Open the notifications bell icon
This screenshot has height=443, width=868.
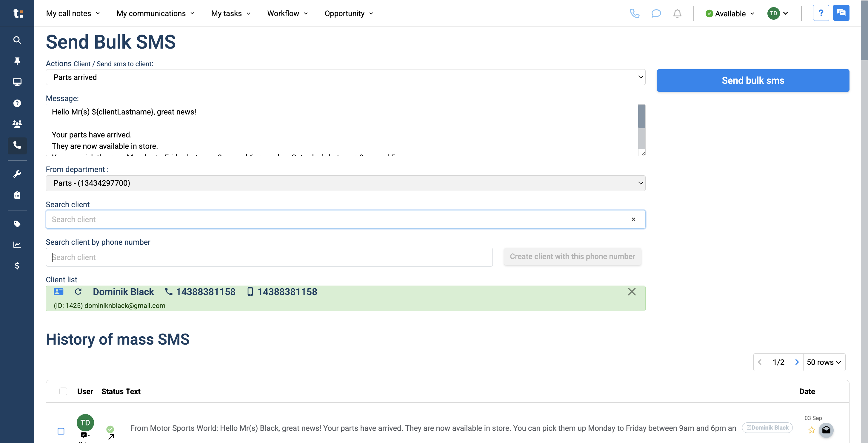click(x=677, y=13)
